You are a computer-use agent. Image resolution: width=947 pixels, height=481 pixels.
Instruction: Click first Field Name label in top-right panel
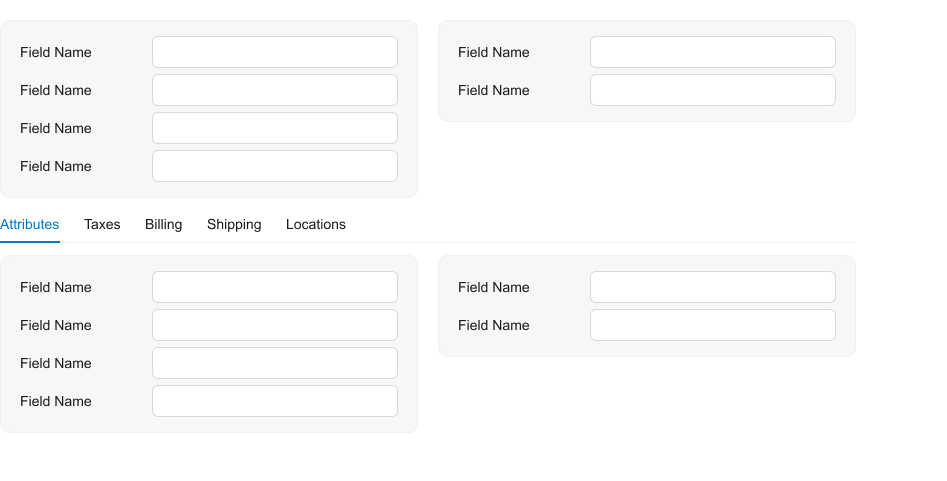(494, 52)
